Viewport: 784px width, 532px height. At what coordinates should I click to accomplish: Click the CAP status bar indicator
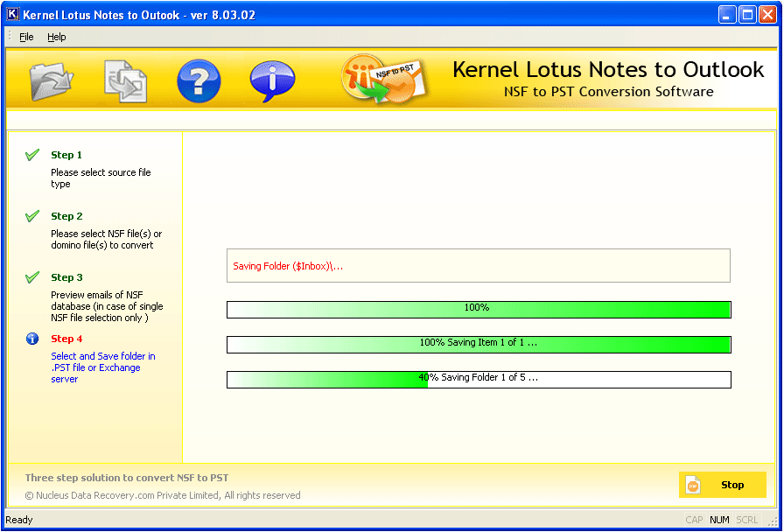coord(694,520)
